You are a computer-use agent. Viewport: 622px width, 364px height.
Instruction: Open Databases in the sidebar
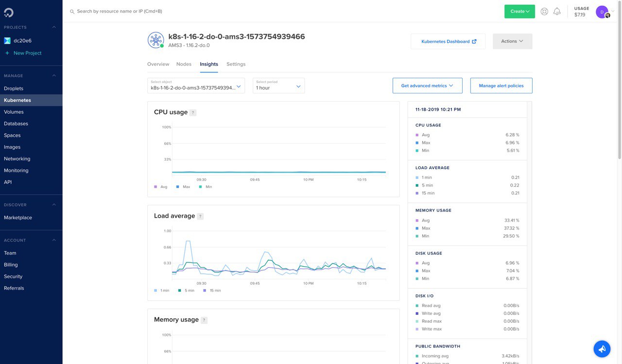(31, 123)
